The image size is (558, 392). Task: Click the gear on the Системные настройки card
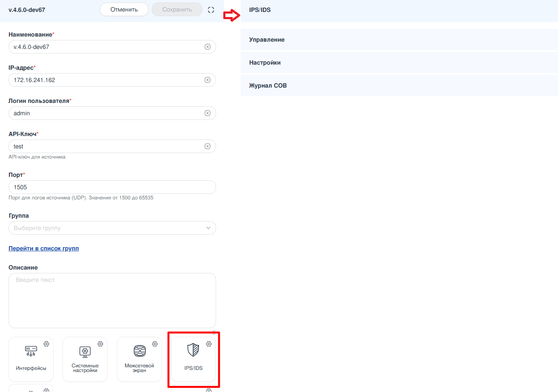click(100, 344)
